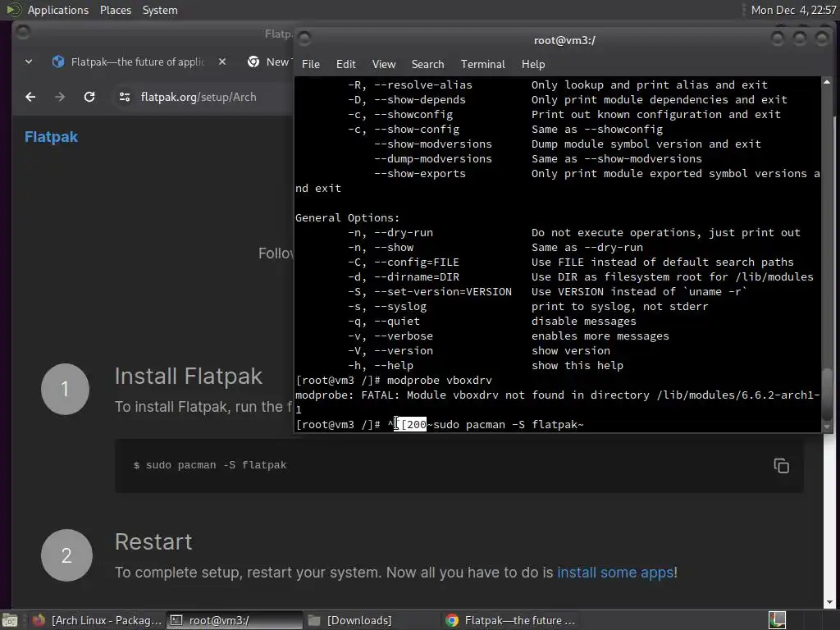840x630 pixels.
Task: Open site information icon beside URL
Action: coord(125,97)
